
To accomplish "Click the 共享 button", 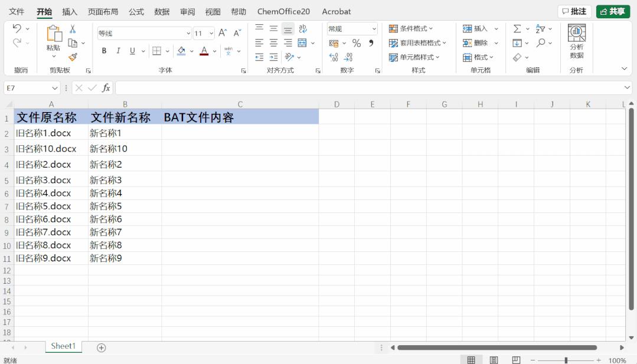I will pos(612,11).
